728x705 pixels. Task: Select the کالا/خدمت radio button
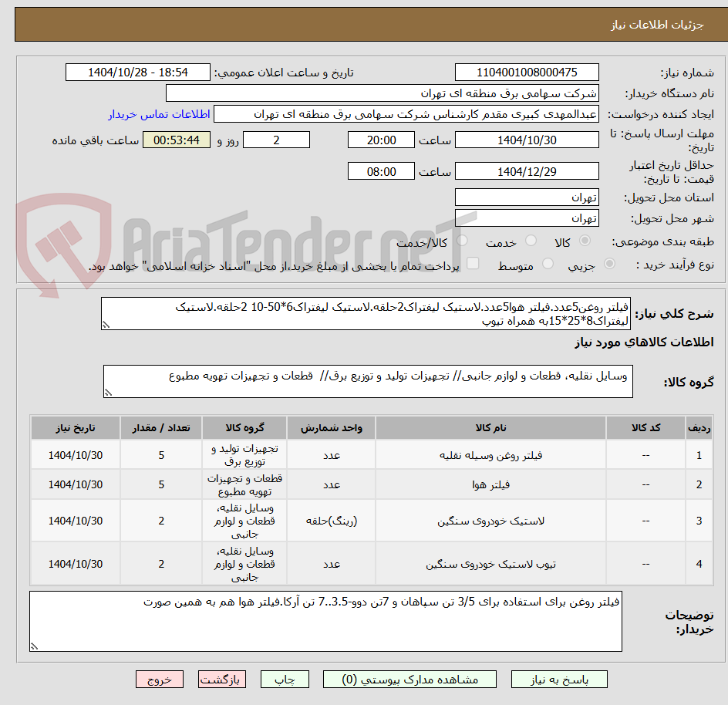462,241
